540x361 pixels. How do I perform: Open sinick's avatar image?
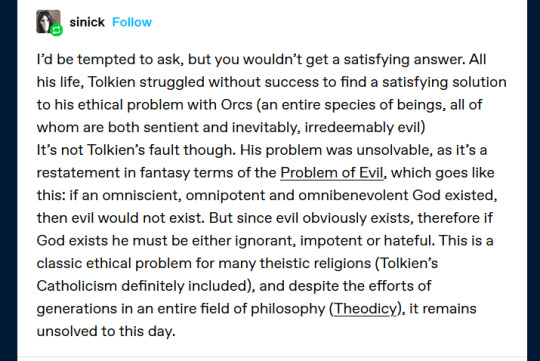tap(48, 21)
